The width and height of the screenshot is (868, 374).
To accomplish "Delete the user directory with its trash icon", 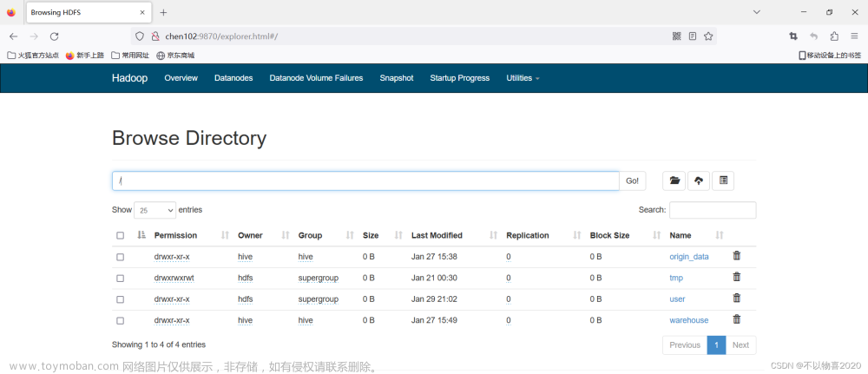I will (x=736, y=298).
